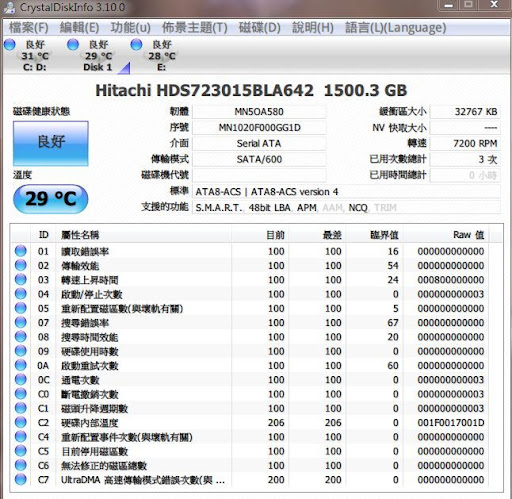Click status orb for attribute 03
Screen dimensions: 512x499
click(x=21, y=279)
